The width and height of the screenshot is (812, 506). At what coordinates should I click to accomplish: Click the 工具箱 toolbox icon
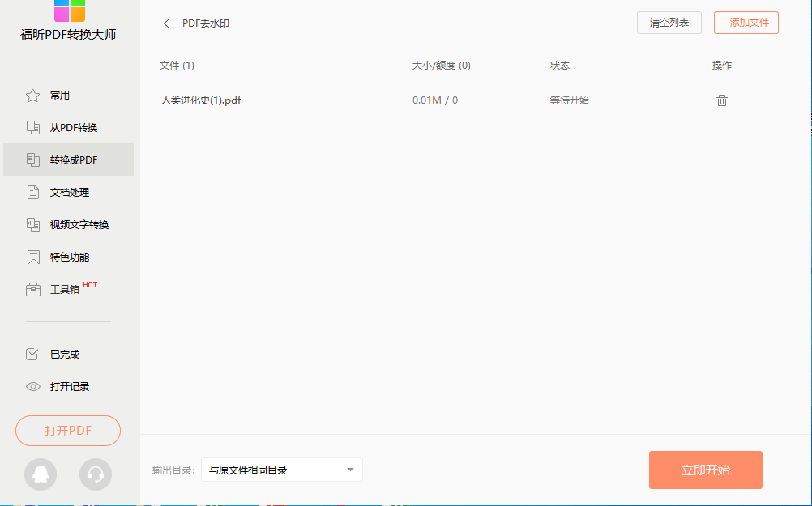click(x=32, y=289)
